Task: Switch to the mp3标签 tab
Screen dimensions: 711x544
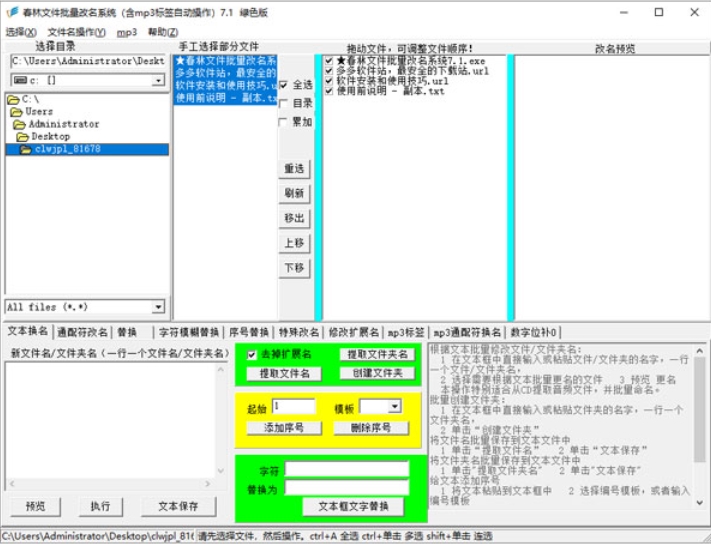Action: click(x=406, y=332)
